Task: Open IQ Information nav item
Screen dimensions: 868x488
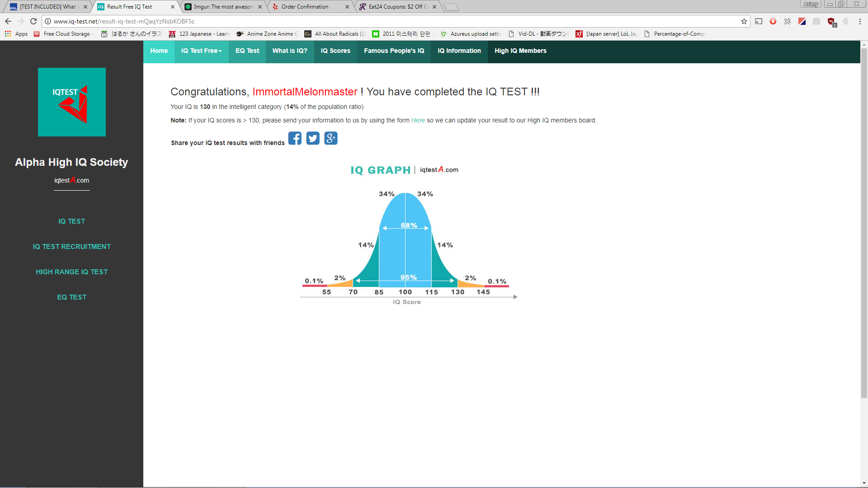Action: click(459, 51)
